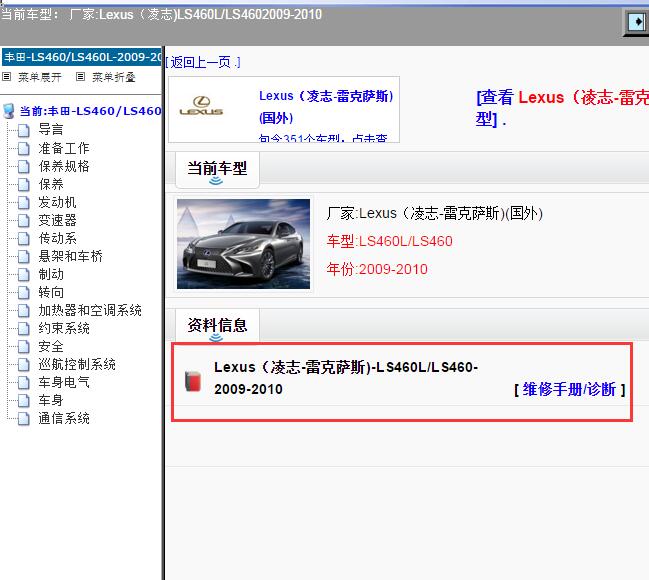Viewport: 649px width, 580px height.
Task: Click the page icon next to 通信系统
Action: pos(24,419)
